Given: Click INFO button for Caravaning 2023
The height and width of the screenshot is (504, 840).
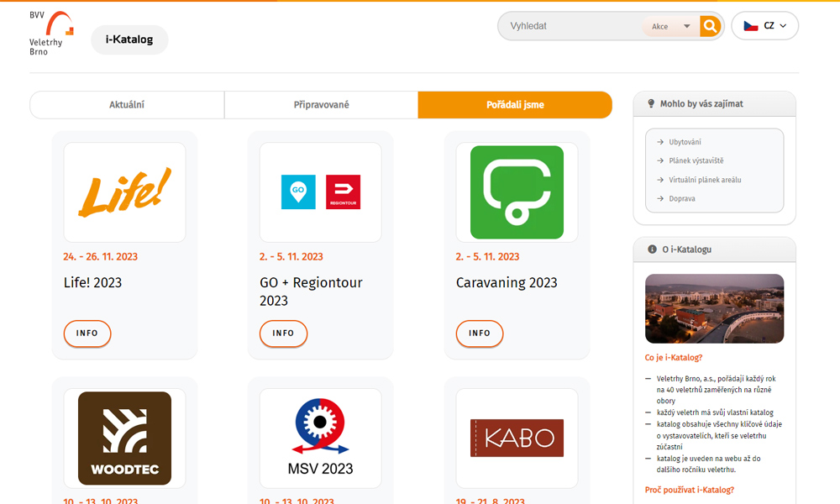Looking at the screenshot, I should click(x=480, y=333).
